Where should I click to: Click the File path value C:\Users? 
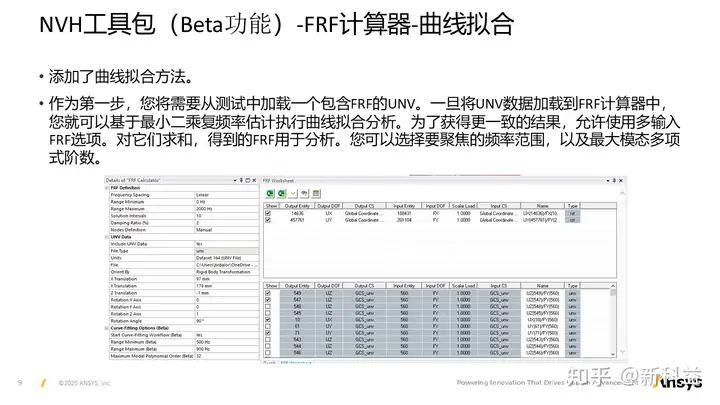point(227,265)
